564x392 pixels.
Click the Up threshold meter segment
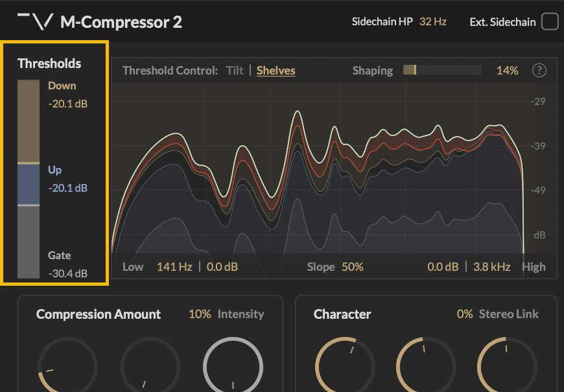coord(29,185)
